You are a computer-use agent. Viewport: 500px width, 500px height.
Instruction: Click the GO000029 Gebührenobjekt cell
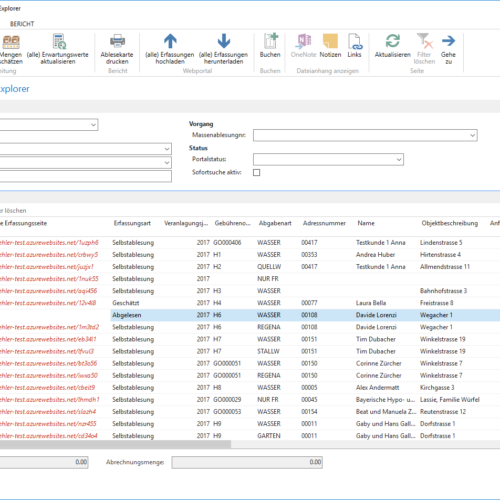tap(227, 400)
